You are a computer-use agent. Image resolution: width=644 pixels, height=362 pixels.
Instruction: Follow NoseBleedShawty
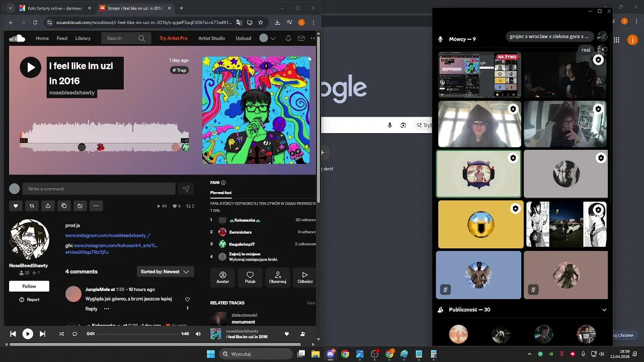coord(29,286)
